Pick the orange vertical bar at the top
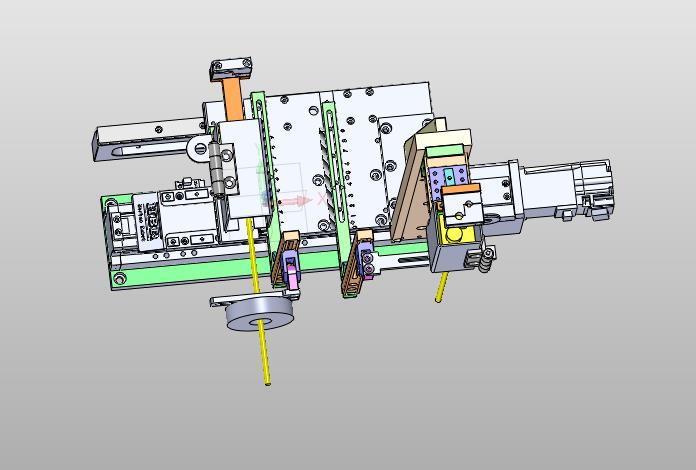696x470 pixels. 233,100
